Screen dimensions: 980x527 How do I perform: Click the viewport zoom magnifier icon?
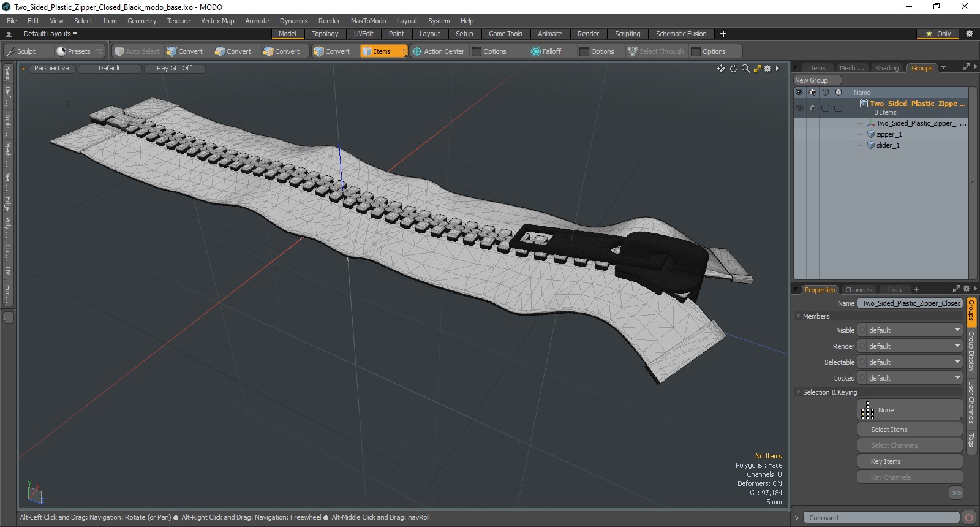(x=745, y=69)
